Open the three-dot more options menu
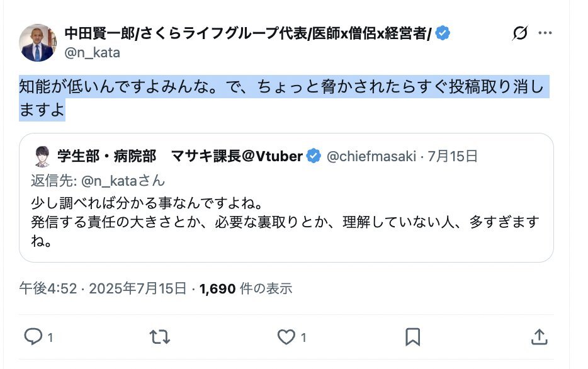The height and width of the screenshot is (369, 588). (x=547, y=33)
